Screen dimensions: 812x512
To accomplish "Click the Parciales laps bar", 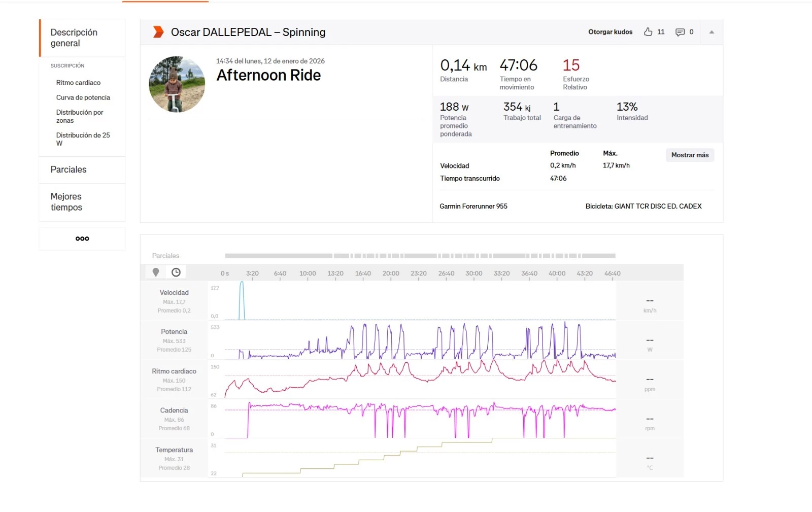I will [x=420, y=256].
